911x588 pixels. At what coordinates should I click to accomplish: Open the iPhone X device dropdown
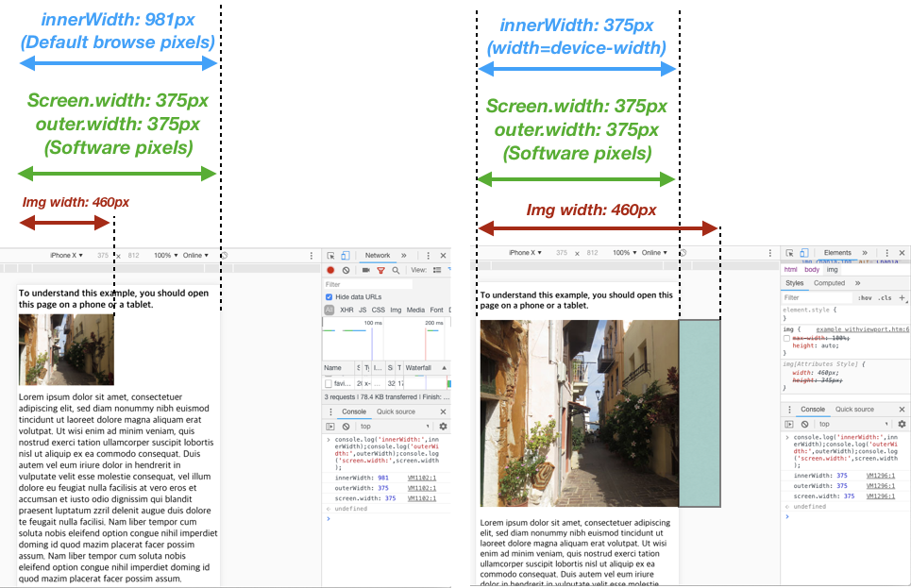65,255
